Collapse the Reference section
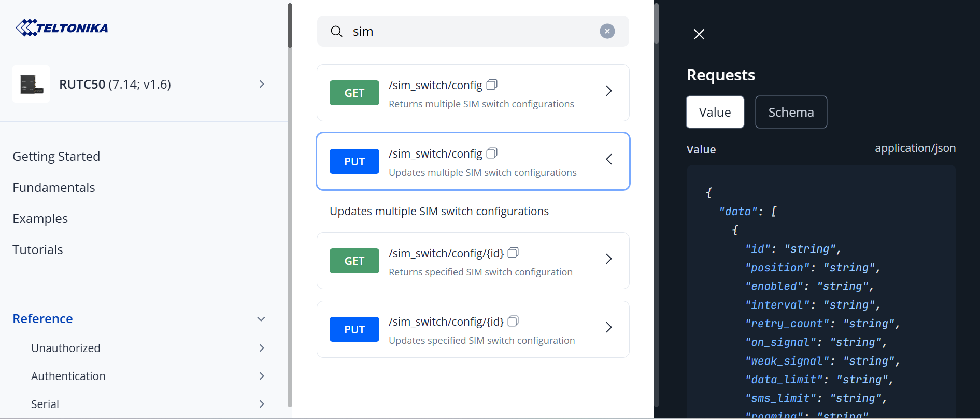The width and height of the screenshot is (980, 419). (x=261, y=319)
